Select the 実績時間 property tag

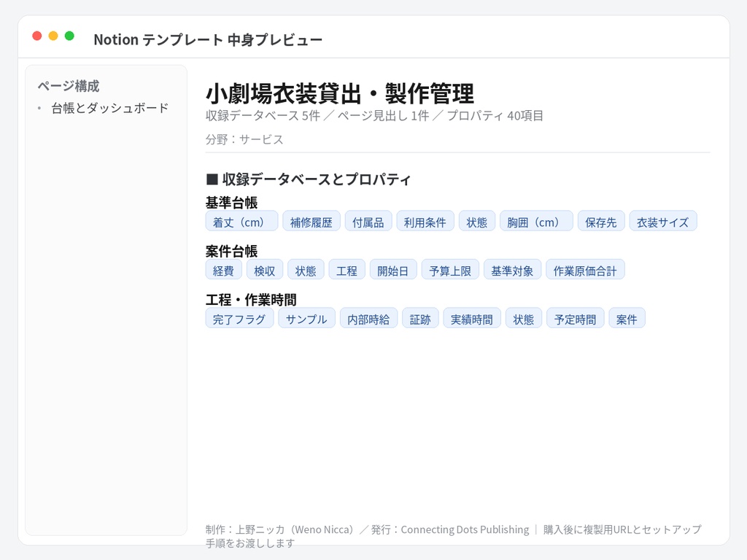click(x=472, y=318)
